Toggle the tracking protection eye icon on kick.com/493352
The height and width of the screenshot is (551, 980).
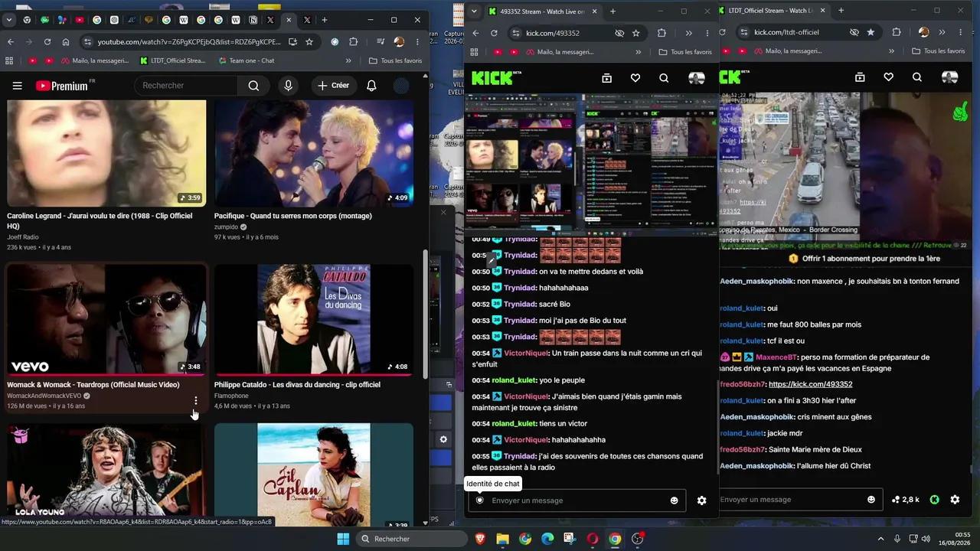[619, 33]
